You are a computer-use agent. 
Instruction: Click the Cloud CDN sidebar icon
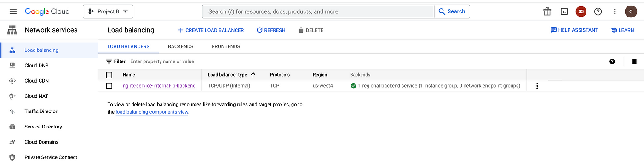(x=12, y=81)
